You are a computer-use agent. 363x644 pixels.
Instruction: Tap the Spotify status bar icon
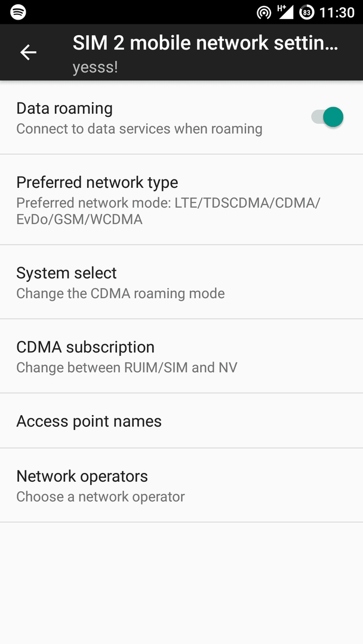18,13
